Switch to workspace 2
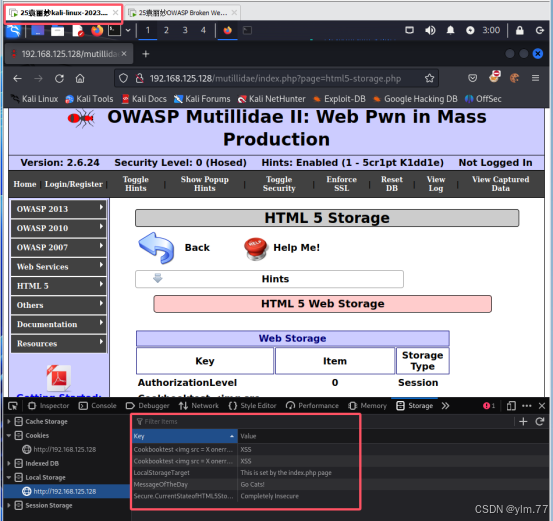 click(166, 30)
